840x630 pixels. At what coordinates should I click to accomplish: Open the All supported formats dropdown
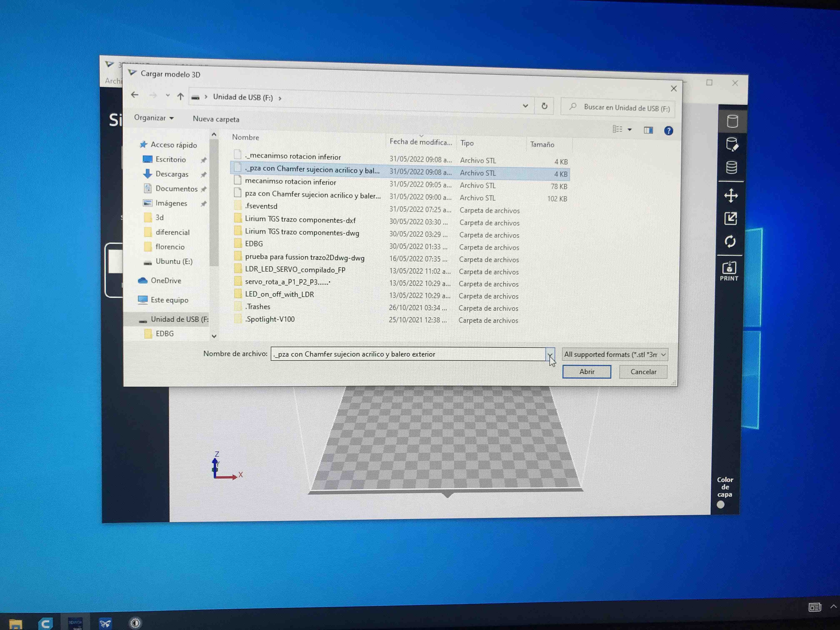click(615, 354)
